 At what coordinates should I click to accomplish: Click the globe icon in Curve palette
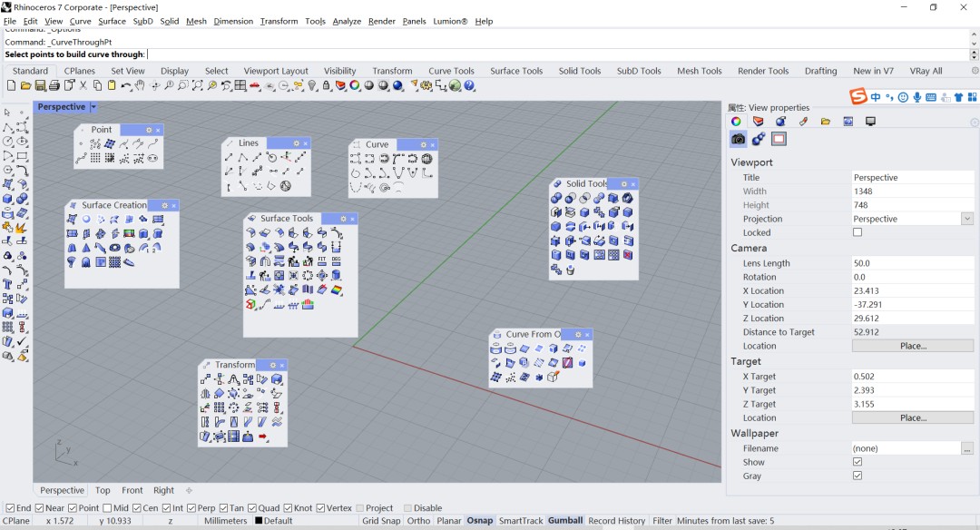point(426,159)
